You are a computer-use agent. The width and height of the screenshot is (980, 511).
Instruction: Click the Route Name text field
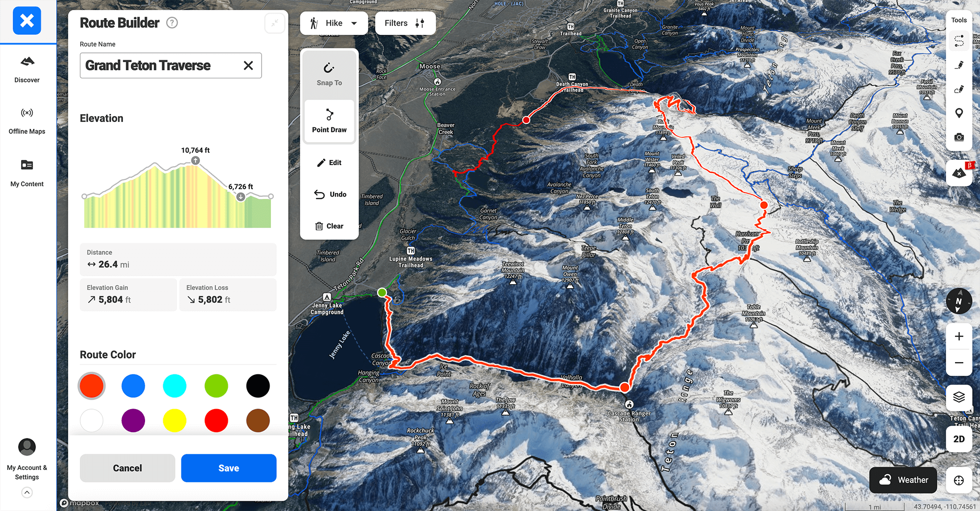162,66
